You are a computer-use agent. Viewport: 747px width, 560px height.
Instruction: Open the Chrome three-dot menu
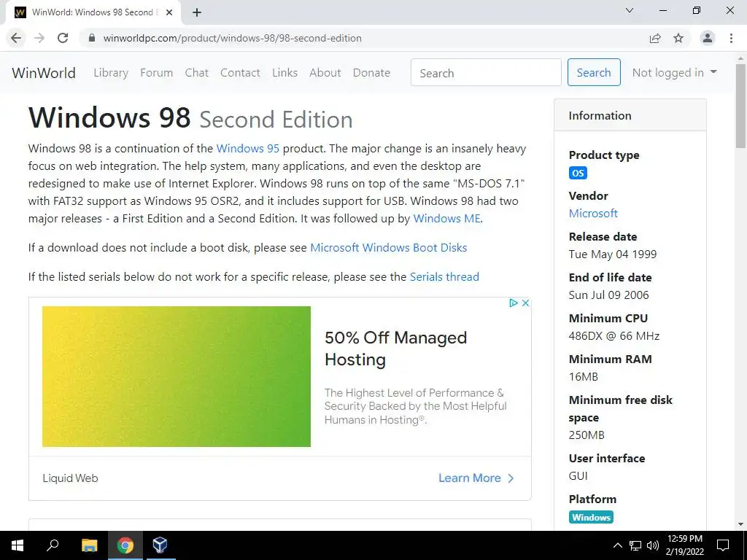(731, 38)
